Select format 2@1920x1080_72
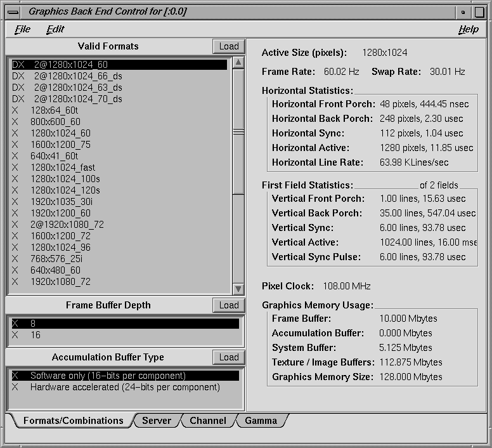This screenshot has width=492, height=448. coord(119,224)
